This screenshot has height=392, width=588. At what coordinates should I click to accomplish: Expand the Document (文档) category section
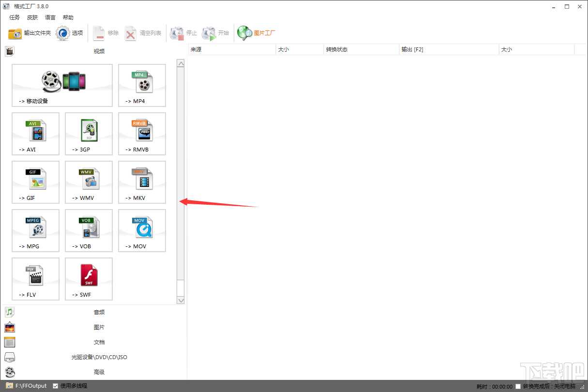[x=99, y=342]
